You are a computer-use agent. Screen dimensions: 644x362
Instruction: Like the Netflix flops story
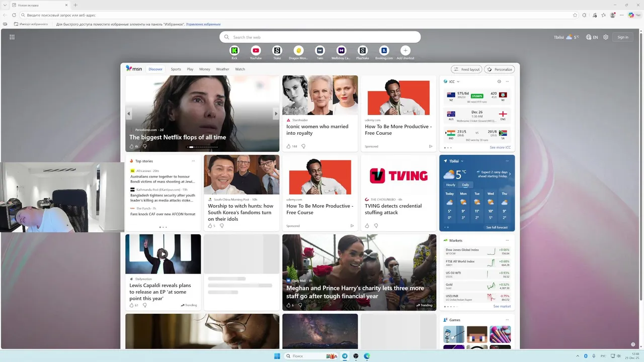click(x=132, y=146)
